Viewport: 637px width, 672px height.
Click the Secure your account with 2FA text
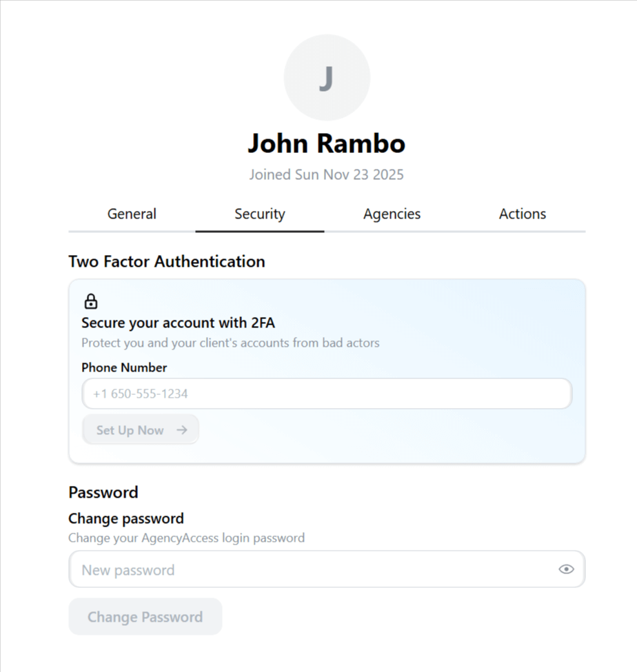(178, 323)
